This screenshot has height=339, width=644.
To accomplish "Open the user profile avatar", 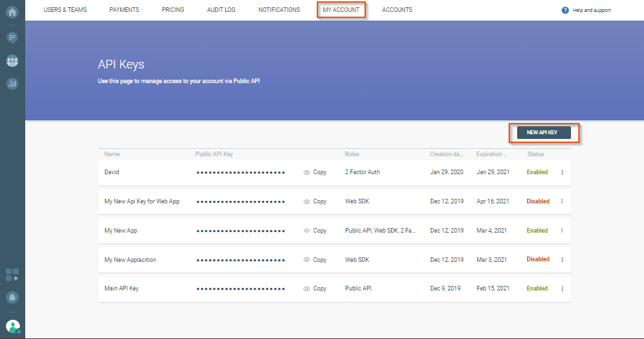I will coord(13,326).
